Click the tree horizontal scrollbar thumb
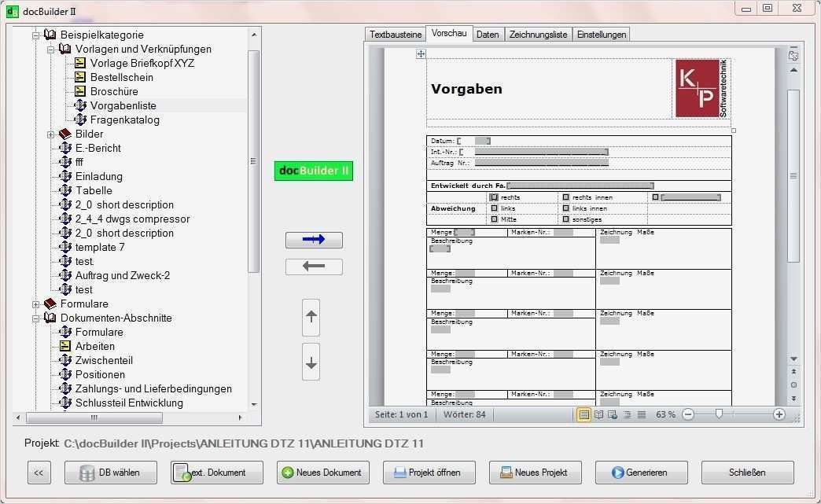The height and width of the screenshot is (504, 821). tap(94, 418)
